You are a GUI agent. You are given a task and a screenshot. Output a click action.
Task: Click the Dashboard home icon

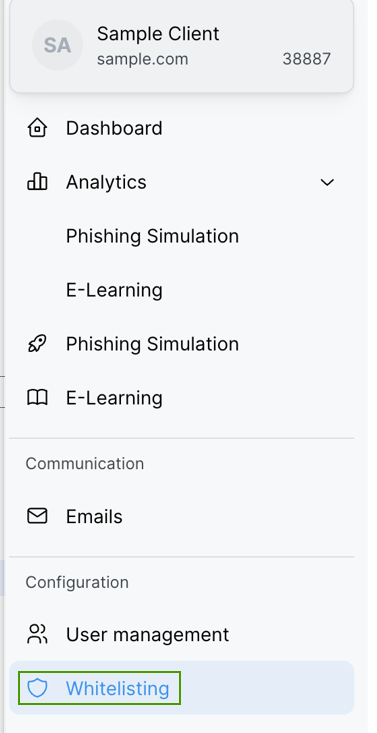pyautogui.click(x=37, y=128)
